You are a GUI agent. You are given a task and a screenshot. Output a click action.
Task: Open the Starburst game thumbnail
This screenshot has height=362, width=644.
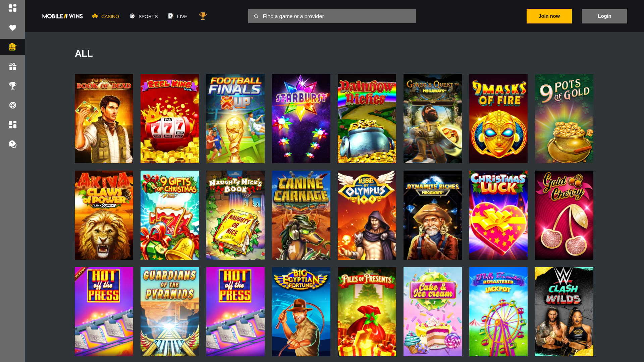pyautogui.click(x=301, y=118)
